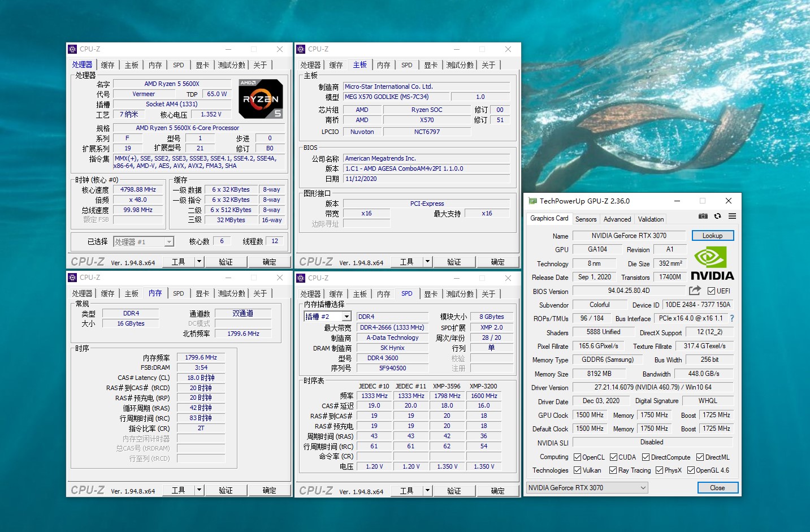Toggle the OpenGL 4.6 checkbox
810x532 pixels.
[x=691, y=470]
